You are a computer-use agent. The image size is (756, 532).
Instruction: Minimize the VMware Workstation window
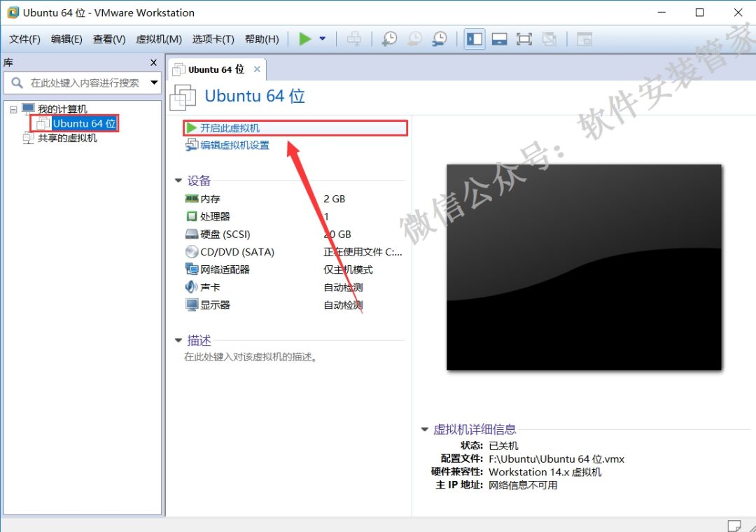[x=661, y=13]
